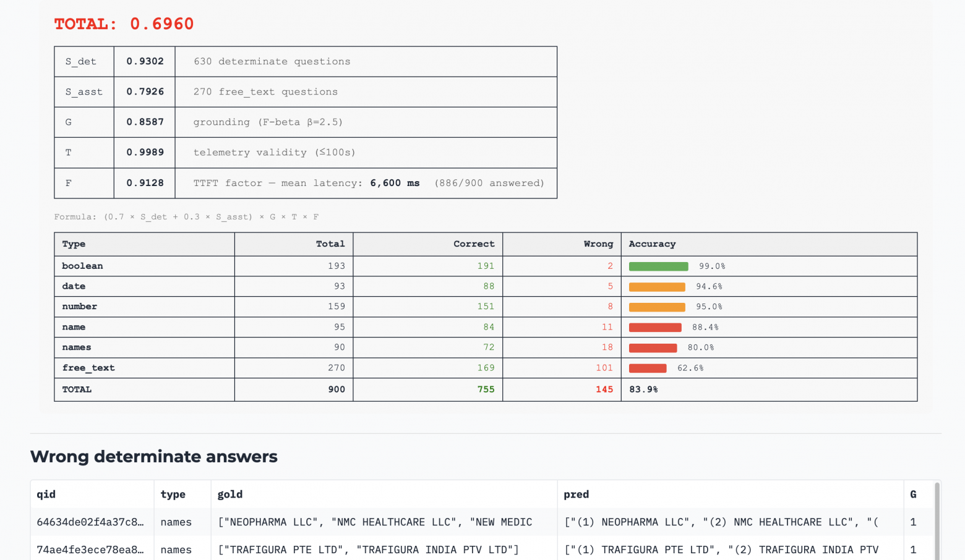Select the names row in accuracy table
This screenshot has height=560, width=965.
click(x=486, y=347)
